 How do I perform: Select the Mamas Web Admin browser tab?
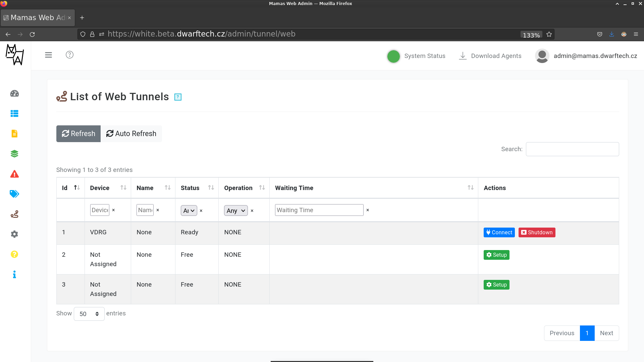[38, 18]
